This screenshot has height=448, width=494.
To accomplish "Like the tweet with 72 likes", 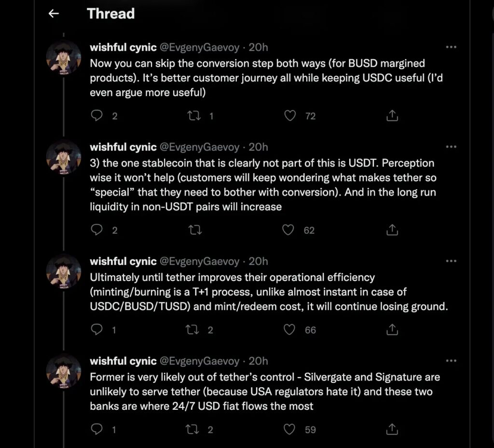I will [289, 116].
